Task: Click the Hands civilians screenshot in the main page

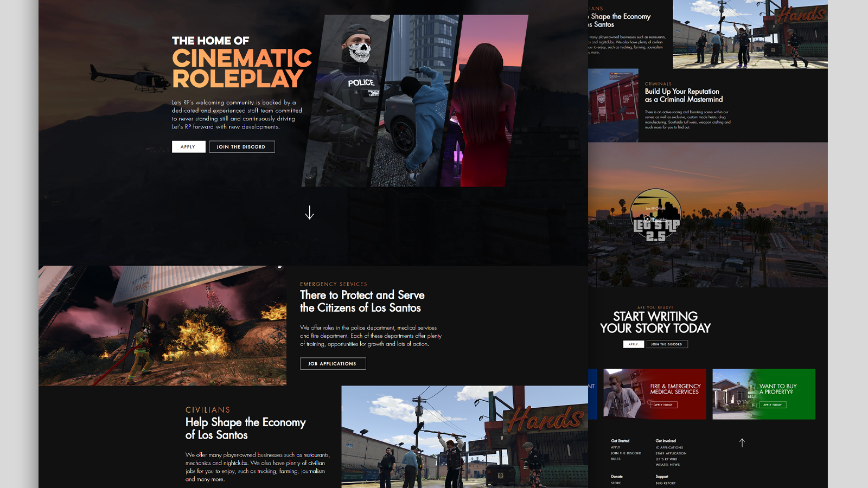Action: pos(464,436)
